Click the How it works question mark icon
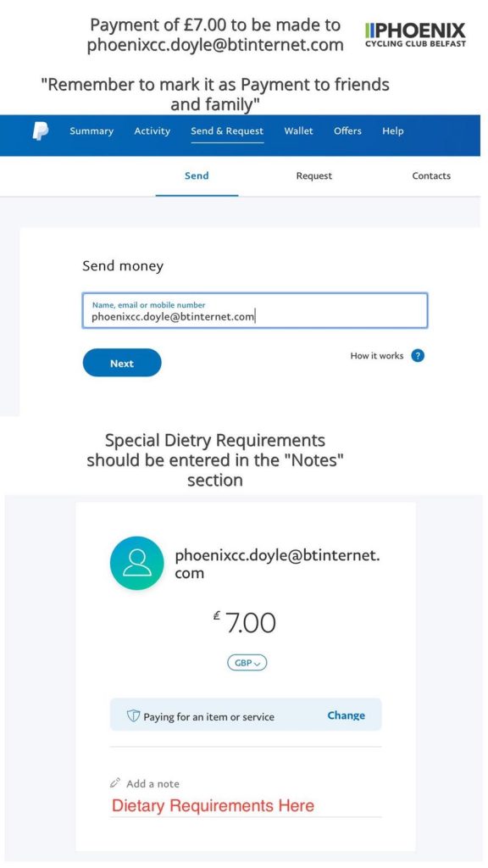 pyautogui.click(x=419, y=356)
